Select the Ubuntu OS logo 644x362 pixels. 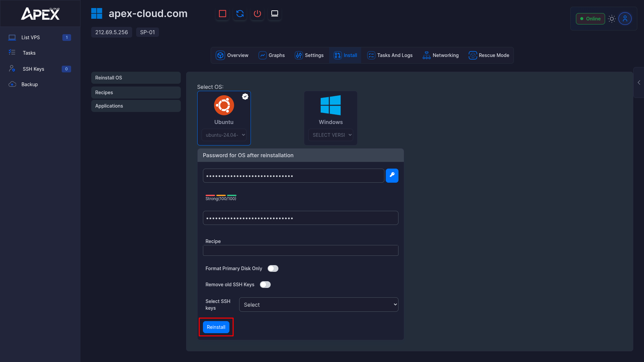tap(224, 105)
